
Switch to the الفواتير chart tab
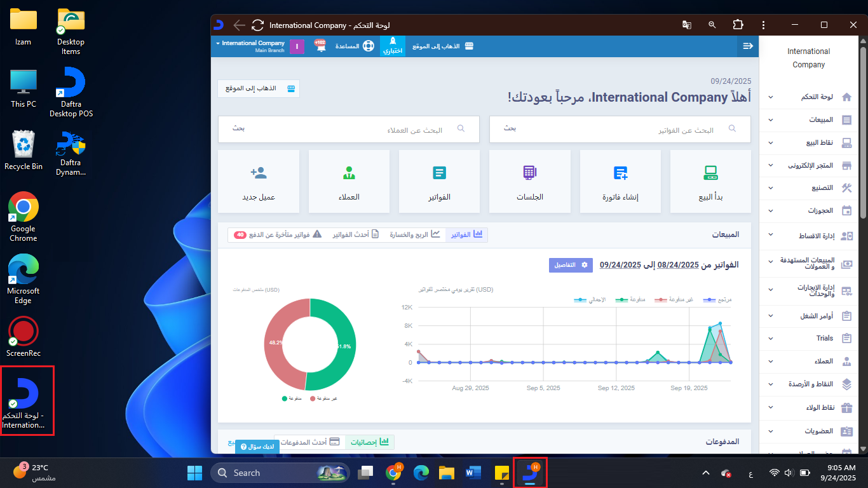click(466, 234)
